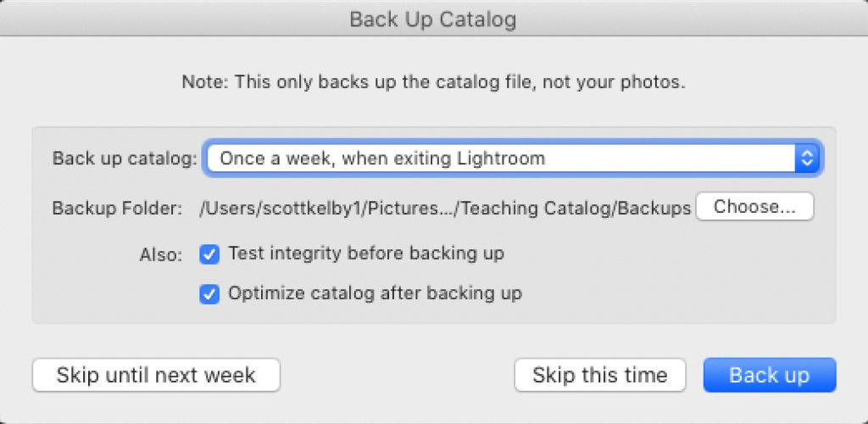Click the 'Optimize catalog after backing up' label

tap(375, 293)
